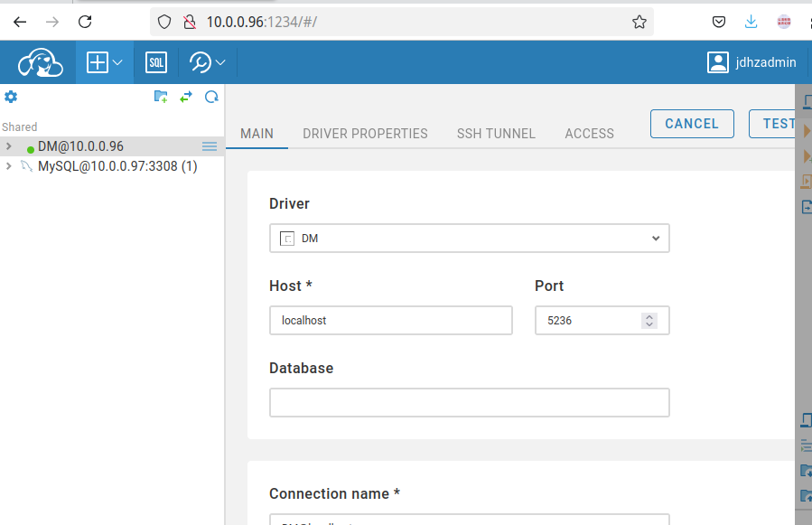
Task: Click the CloudBeaver logo
Action: click(x=41, y=62)
